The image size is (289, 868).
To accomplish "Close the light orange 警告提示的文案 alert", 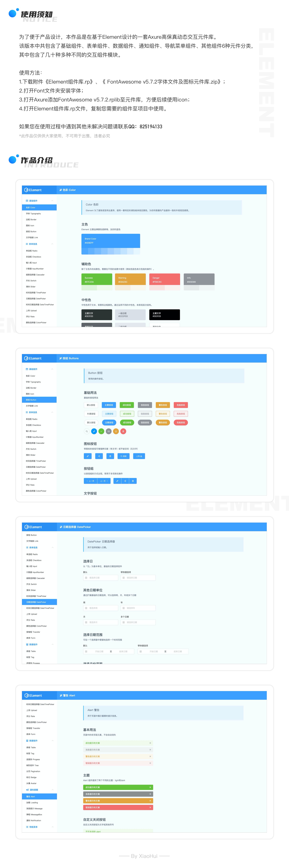I will [150, 756].
